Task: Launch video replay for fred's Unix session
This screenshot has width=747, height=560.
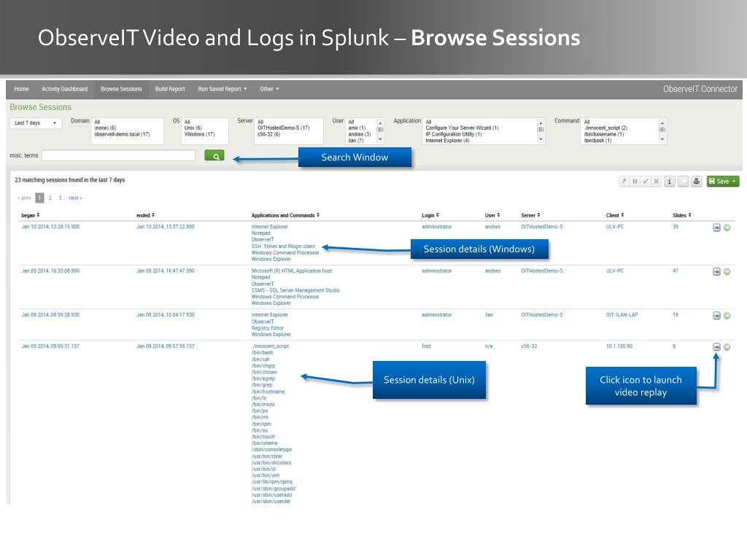Action: [x=716, y=347]
